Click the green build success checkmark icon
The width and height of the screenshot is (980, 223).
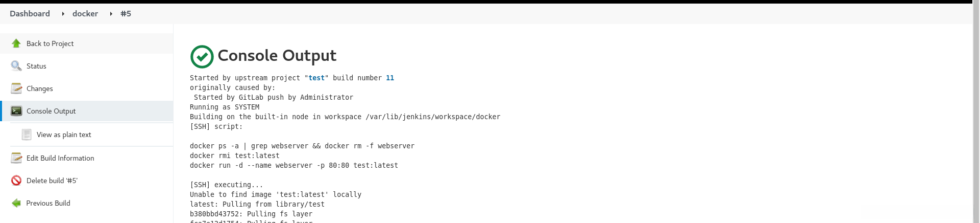202,56
